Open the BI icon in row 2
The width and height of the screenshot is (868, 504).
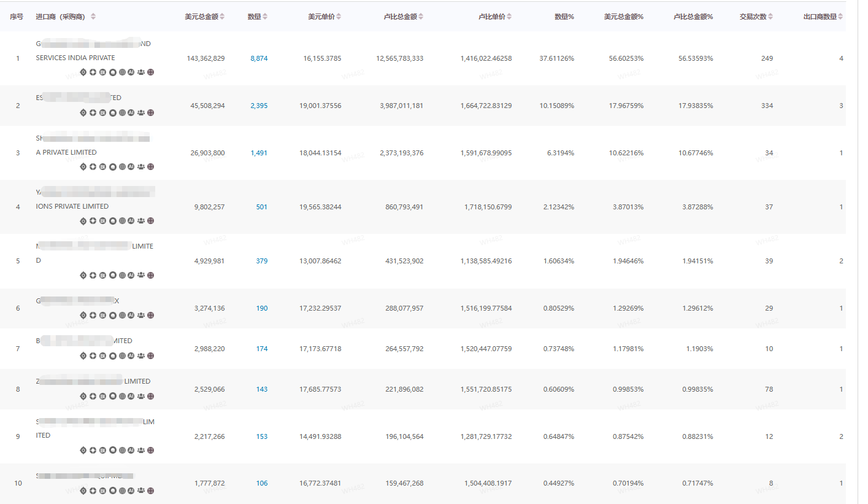102,113
